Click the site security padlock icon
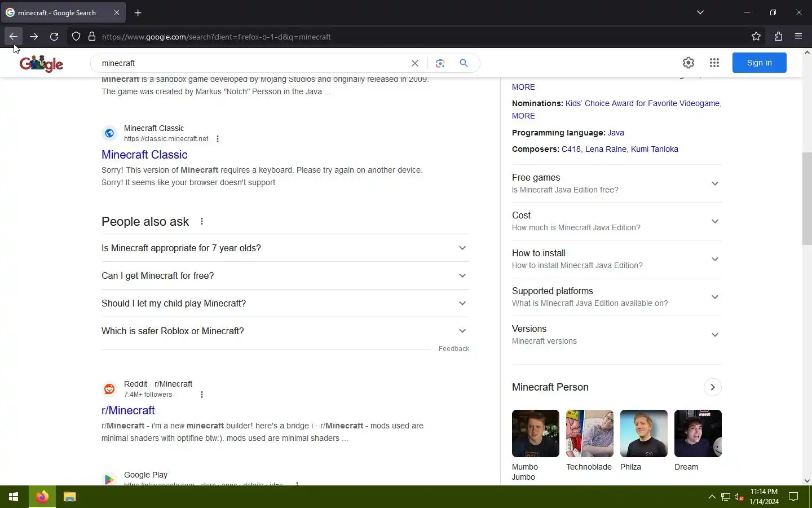 [92, 37]
